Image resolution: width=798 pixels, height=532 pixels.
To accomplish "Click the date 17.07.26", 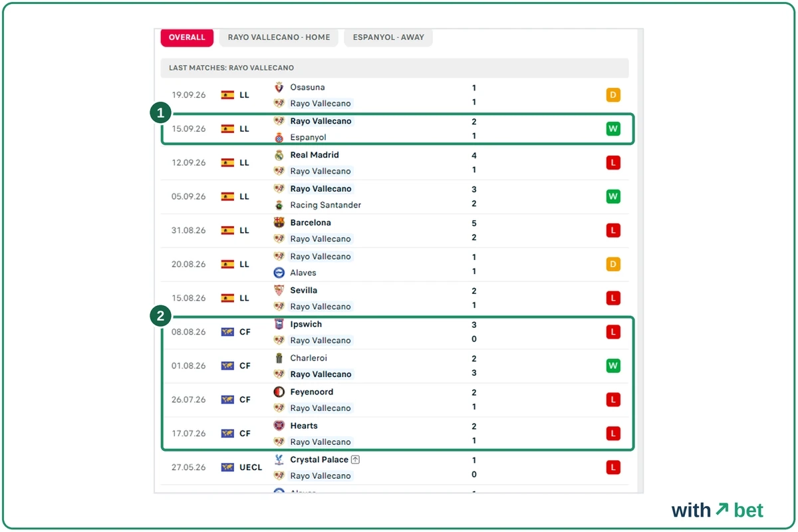I will click(189, 434).
